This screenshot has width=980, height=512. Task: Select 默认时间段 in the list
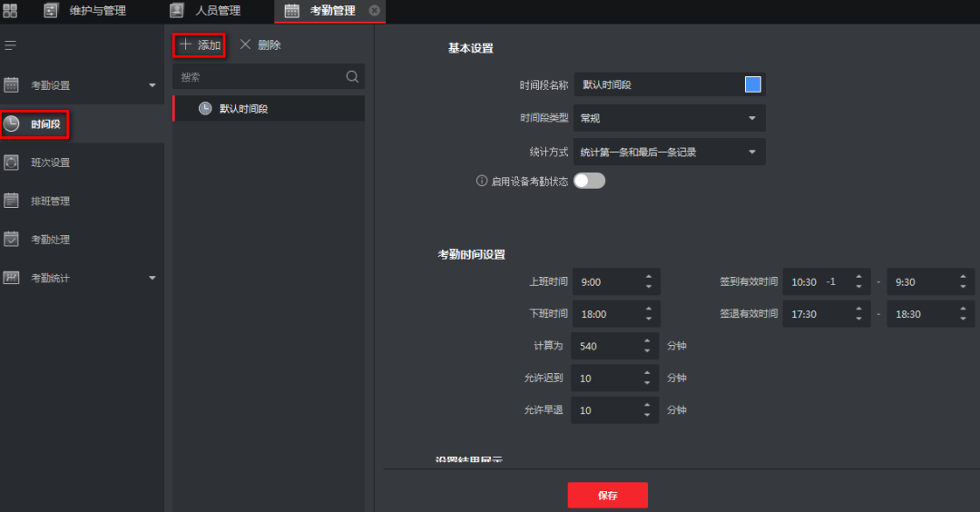pyautogui.click(x=243, y=109)
